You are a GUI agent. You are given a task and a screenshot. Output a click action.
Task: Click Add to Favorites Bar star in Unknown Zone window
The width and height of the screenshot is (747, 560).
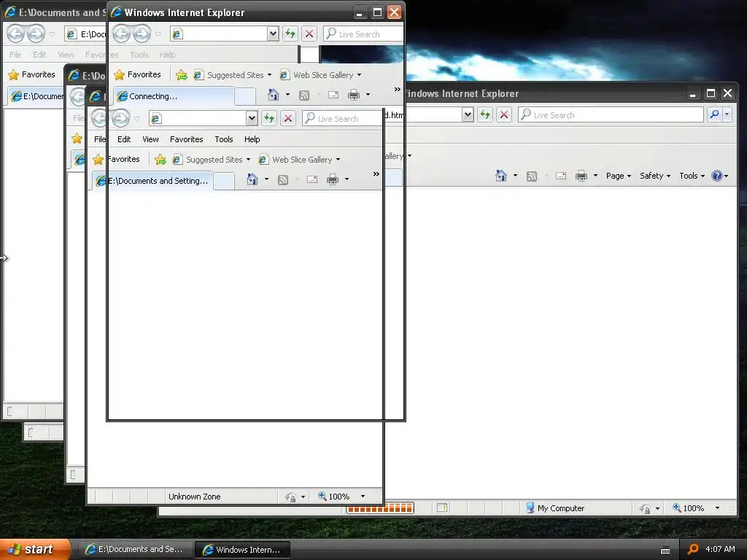(160, 160)
